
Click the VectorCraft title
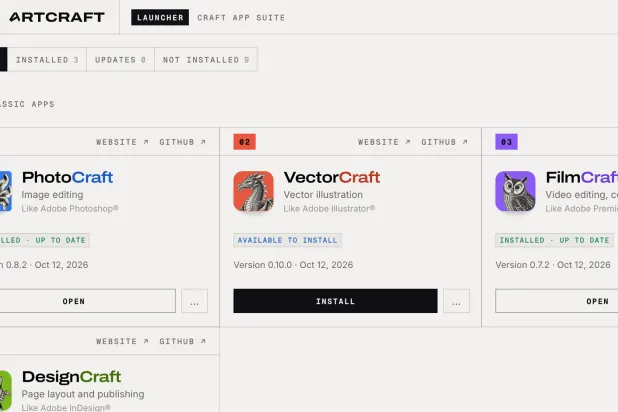(332, 177)
